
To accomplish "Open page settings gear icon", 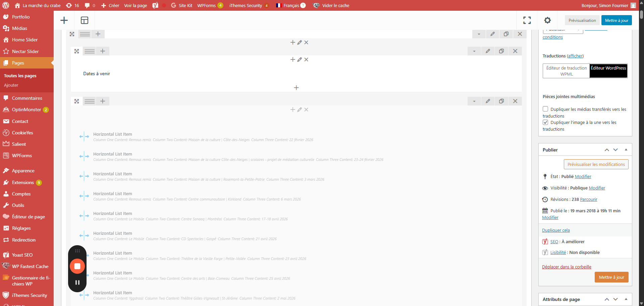I will (547, 20).
